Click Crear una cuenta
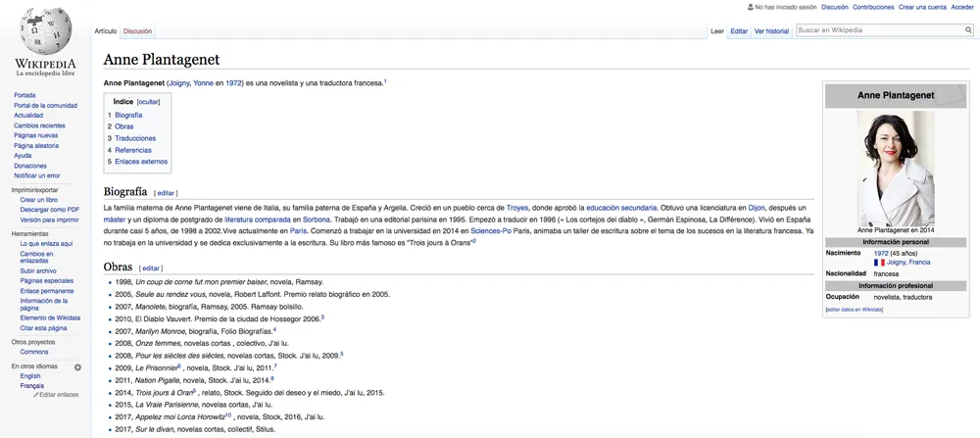Image resolution: width=980 pixels, height=438 pixels. coord(922,8)
